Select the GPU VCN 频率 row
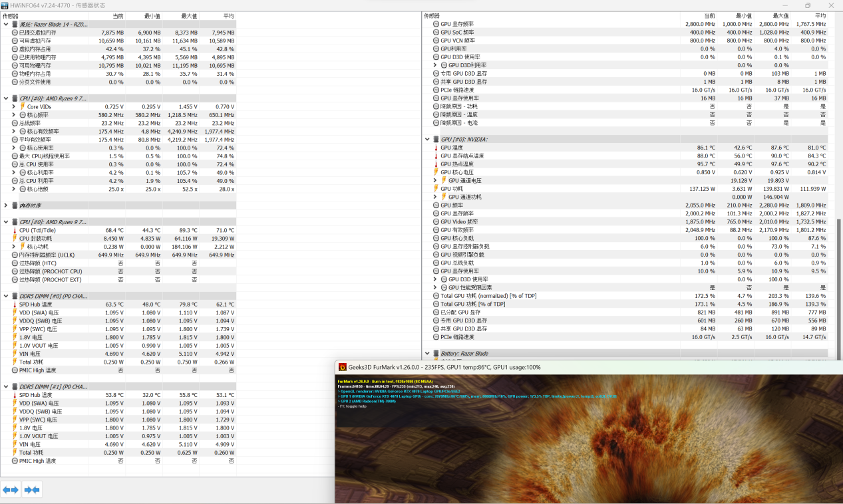 tap(625, 41)
